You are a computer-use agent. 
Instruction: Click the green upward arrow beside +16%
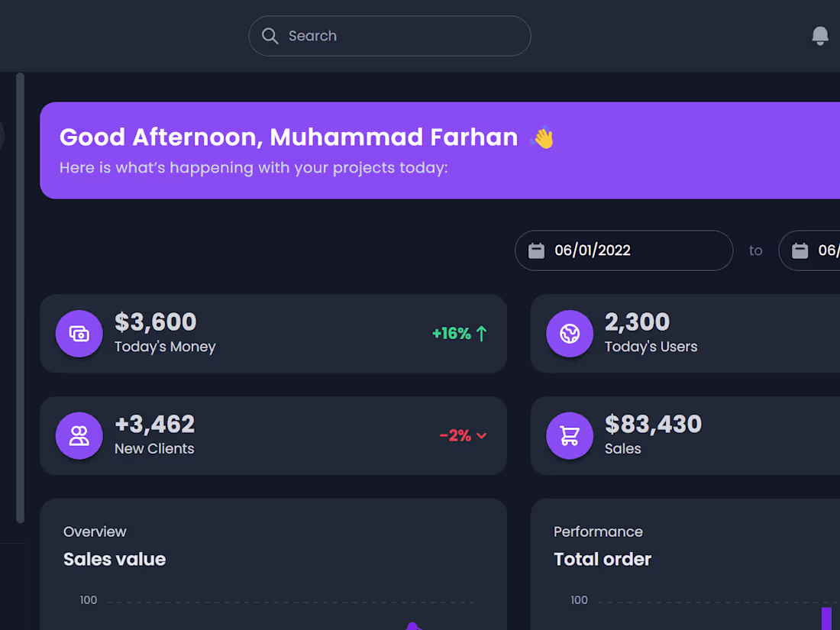click(x=481, y=334)
